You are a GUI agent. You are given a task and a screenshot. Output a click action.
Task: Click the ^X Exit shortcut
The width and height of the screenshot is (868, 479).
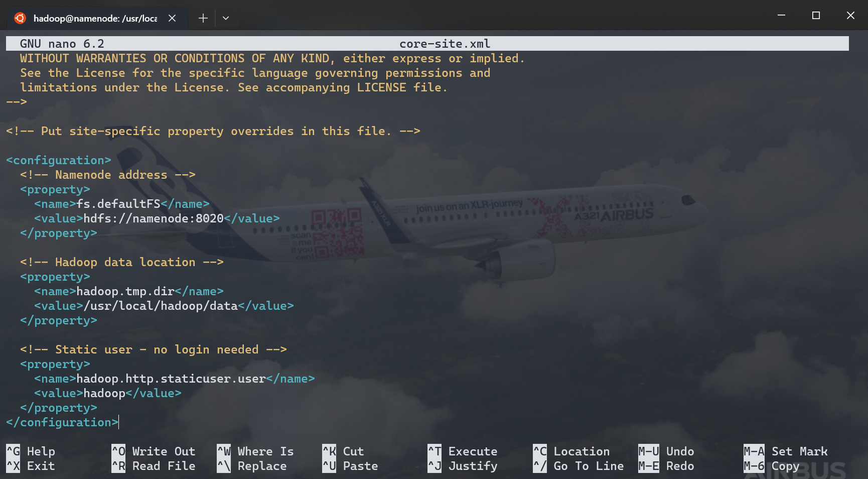(31, 466)
